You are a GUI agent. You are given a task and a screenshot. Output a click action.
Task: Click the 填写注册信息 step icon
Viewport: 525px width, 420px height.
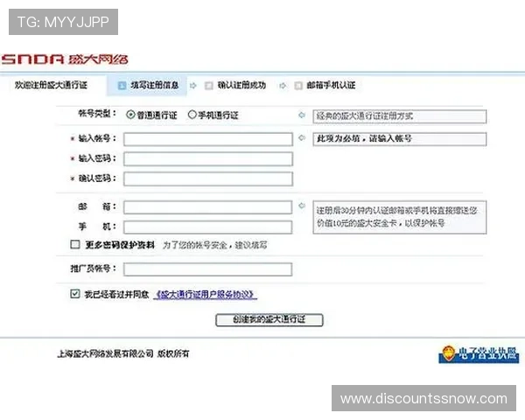(122, 86)
